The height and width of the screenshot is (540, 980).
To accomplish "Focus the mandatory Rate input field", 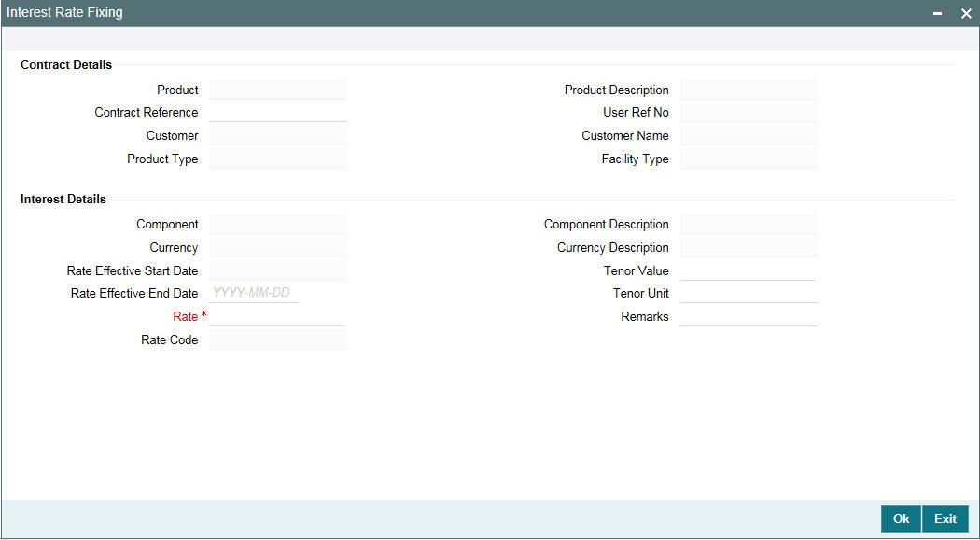I will point(277,316).
